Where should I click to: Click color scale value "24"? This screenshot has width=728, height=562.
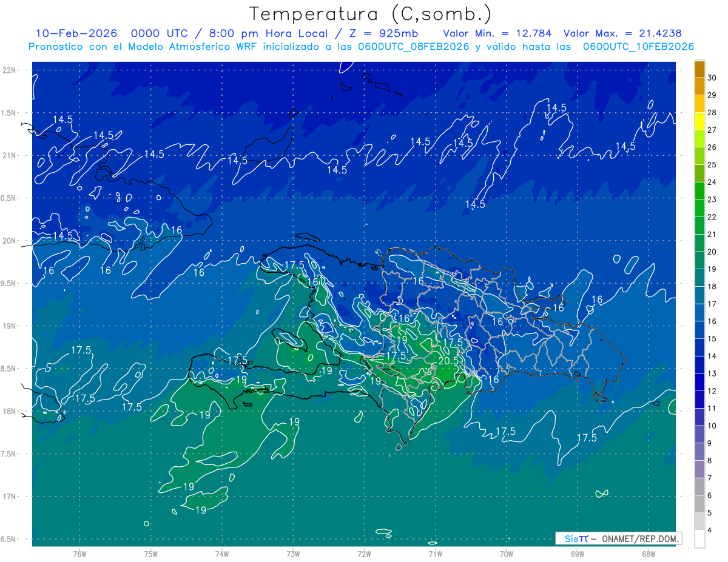click(712, 182)
